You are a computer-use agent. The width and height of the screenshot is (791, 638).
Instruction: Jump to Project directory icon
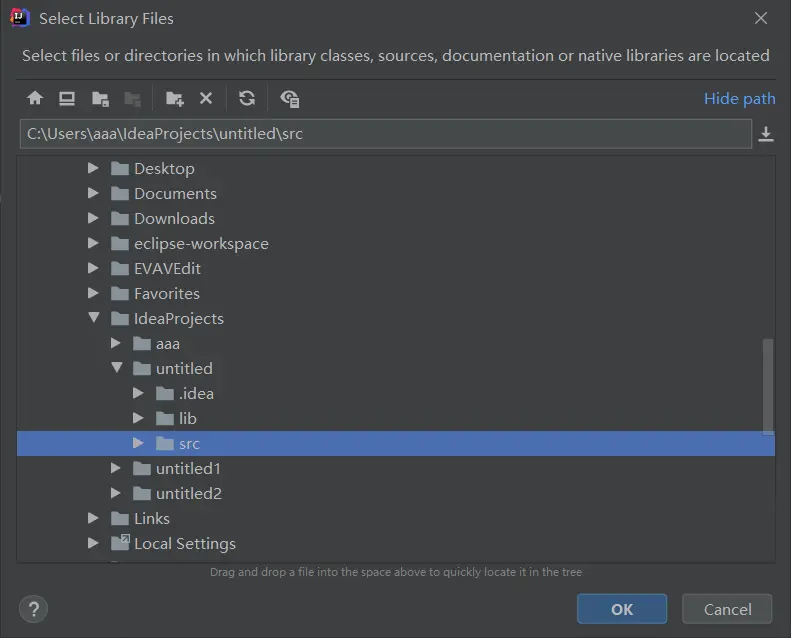pyautogui.click(x=100, y=98)
